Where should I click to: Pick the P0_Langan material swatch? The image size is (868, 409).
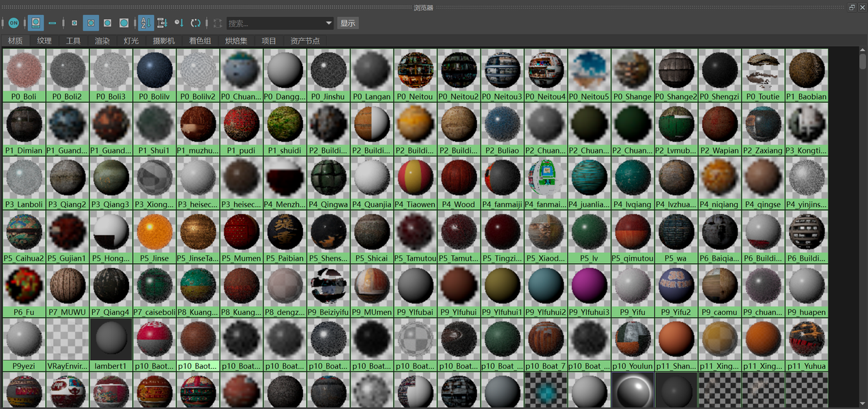(372, 75)
